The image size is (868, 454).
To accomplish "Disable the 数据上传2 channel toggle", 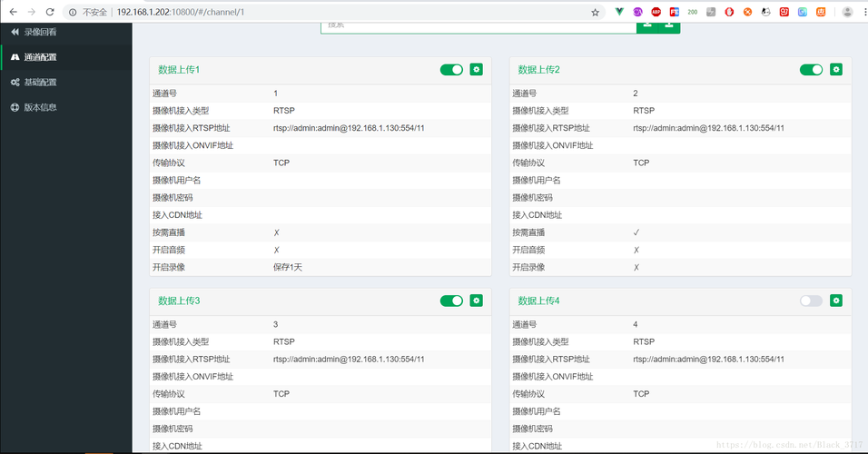I will pyautogui.click(x=811, y=69).
